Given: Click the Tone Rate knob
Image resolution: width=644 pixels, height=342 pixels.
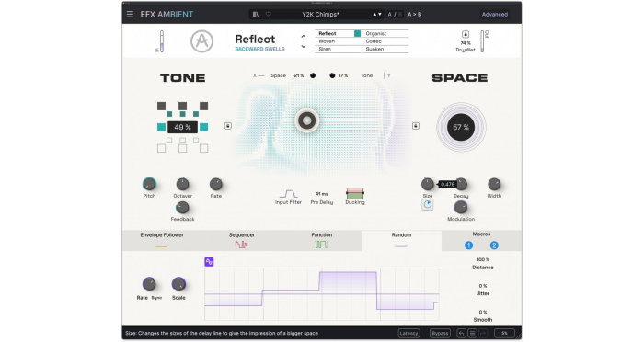Looking at the screenshot, I should click(216, 184).
